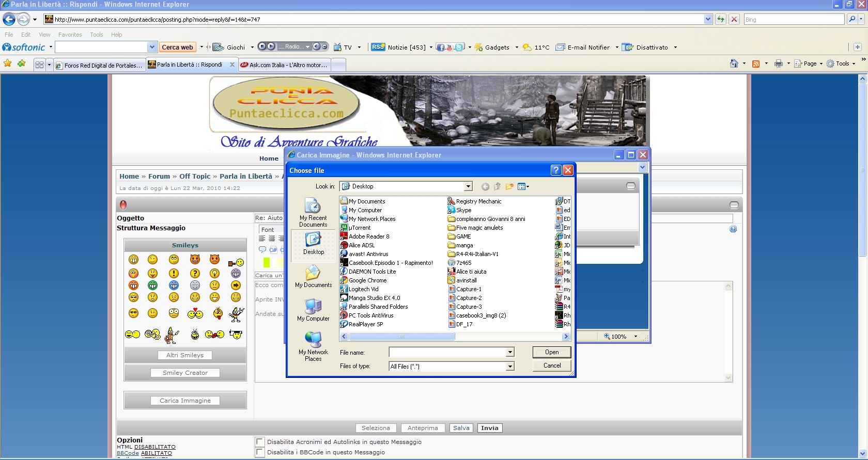Click Open in the Choose file dialog
The height and width of the screenshot is (460, 868).
552,352
